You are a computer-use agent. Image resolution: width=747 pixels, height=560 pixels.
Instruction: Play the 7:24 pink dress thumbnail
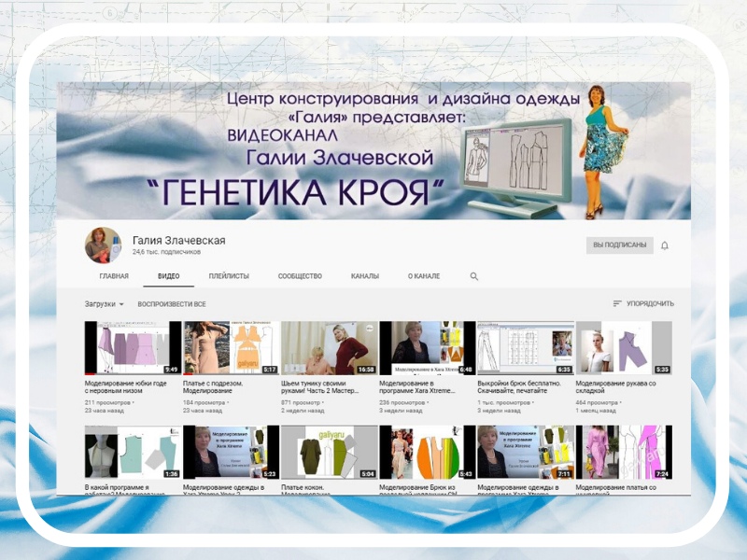point(624,452)
